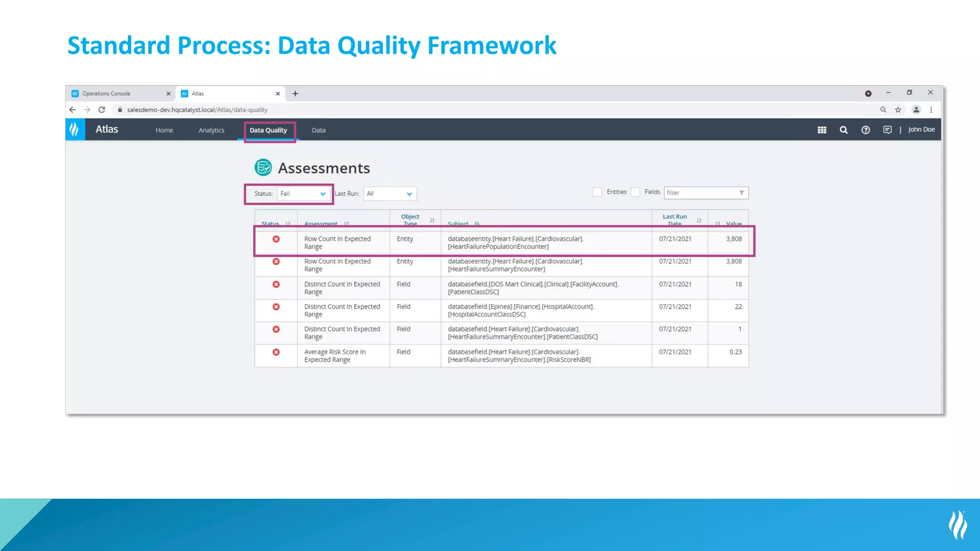Click the Assessments teal database icon

click(263, 167)
